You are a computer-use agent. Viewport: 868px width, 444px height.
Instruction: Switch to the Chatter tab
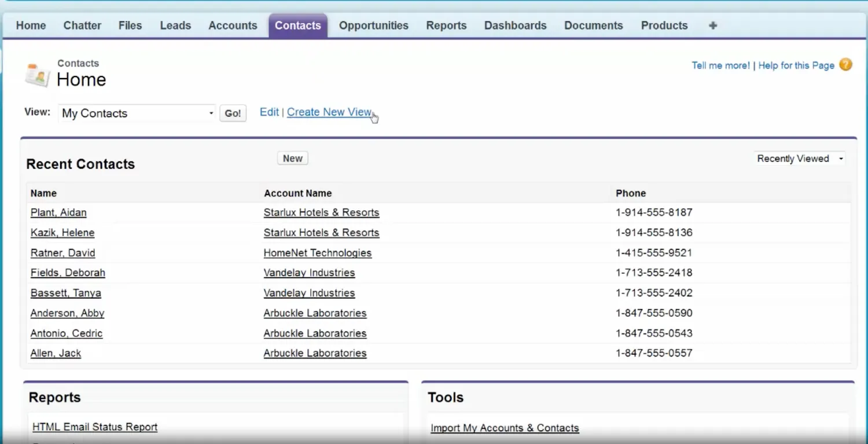click(x=82, y=25)
